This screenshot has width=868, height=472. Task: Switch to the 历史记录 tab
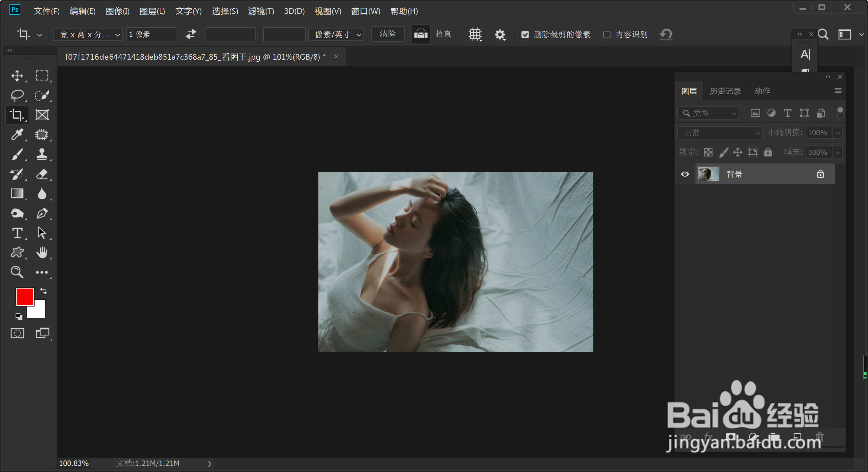tap(725, 91)
